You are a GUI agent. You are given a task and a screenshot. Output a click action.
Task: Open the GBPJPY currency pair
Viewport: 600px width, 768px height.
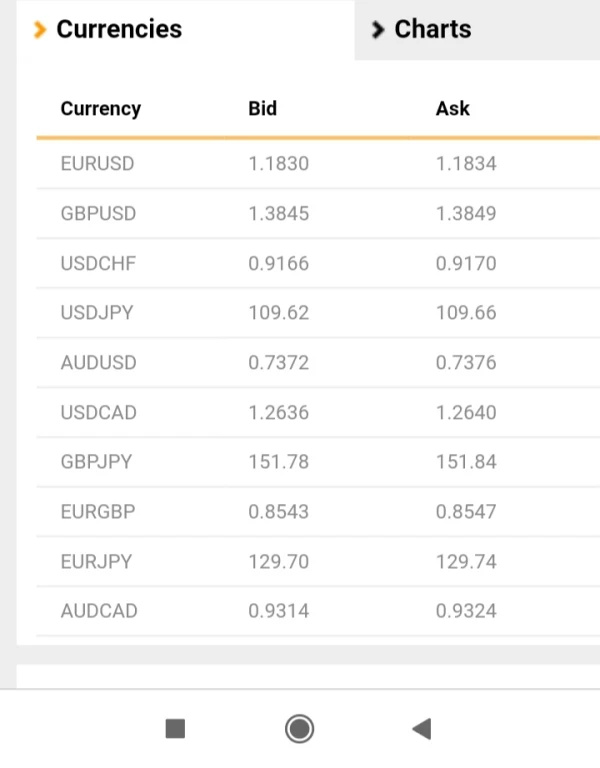click(x=96, y=462)
